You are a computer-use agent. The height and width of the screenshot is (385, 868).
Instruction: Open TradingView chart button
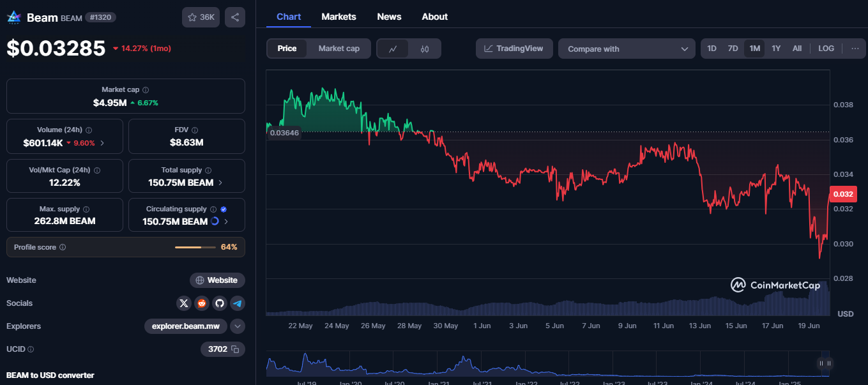[514, 49]
